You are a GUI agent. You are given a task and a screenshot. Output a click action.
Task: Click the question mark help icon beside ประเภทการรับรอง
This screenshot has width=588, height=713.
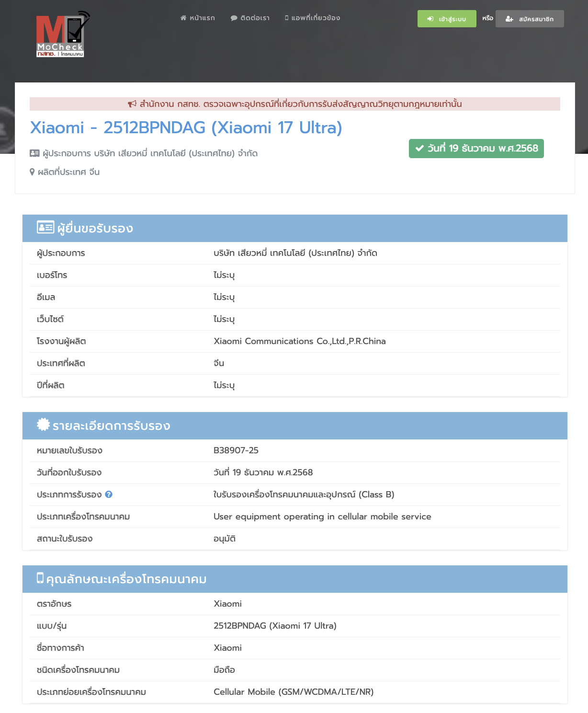(x=109, y=494)
